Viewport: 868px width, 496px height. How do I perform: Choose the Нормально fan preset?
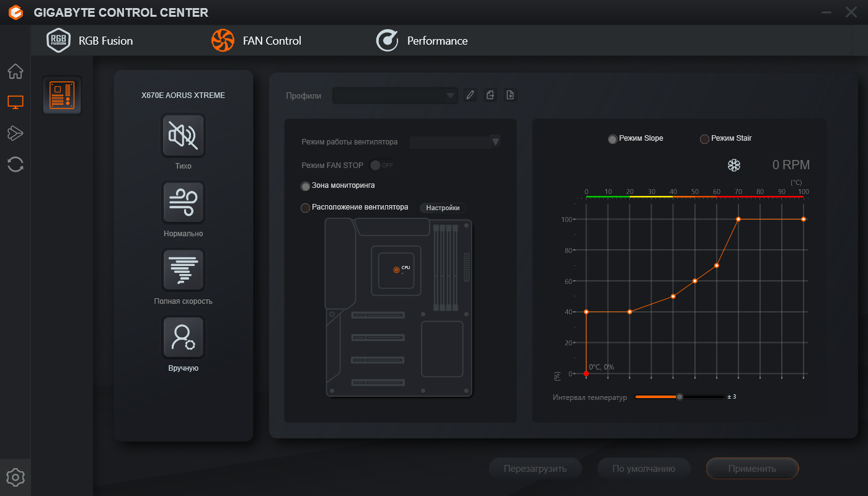coord(183,203)
